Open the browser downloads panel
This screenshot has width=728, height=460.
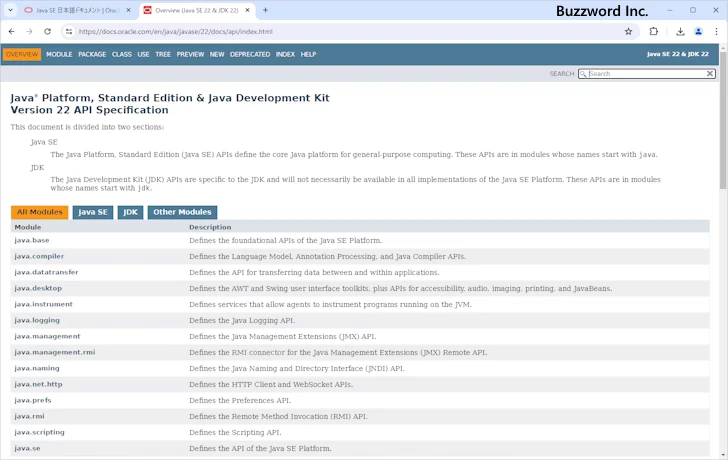click(680, 32)
